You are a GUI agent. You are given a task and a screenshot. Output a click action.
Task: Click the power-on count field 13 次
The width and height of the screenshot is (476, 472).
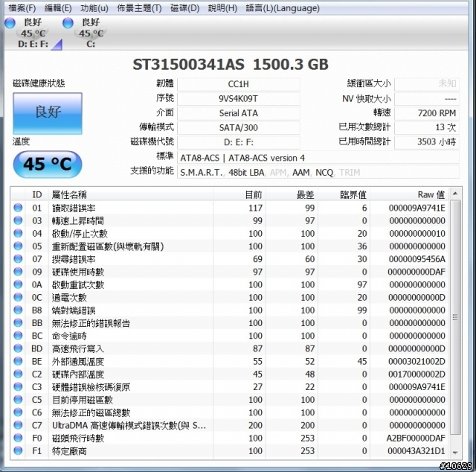tap(426, 127)
